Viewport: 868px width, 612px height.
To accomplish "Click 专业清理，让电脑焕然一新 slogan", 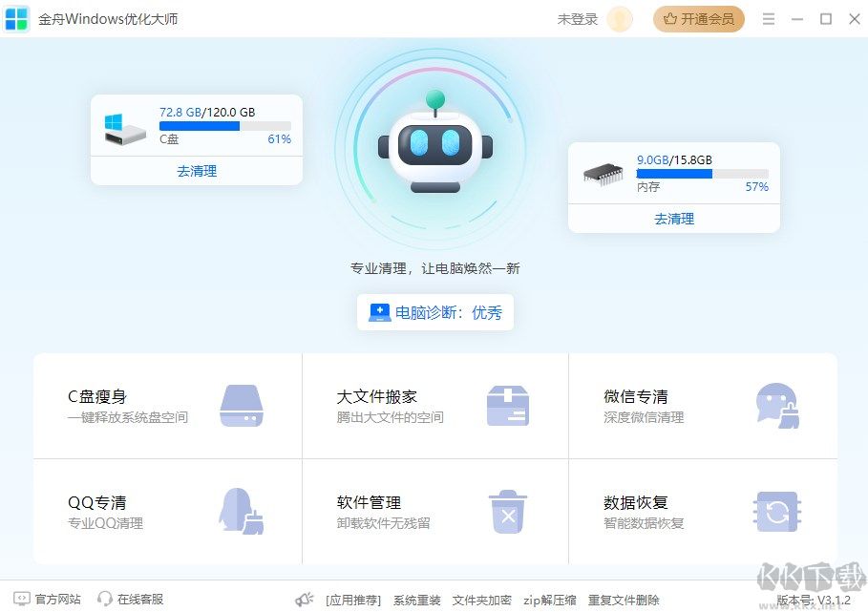I will tap(435, 269).
